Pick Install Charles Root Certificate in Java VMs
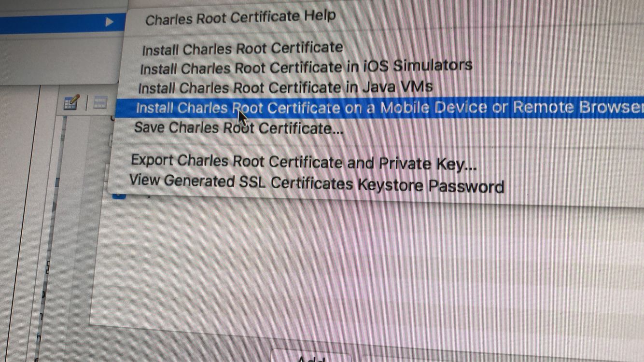 click(x=286, y=87)
